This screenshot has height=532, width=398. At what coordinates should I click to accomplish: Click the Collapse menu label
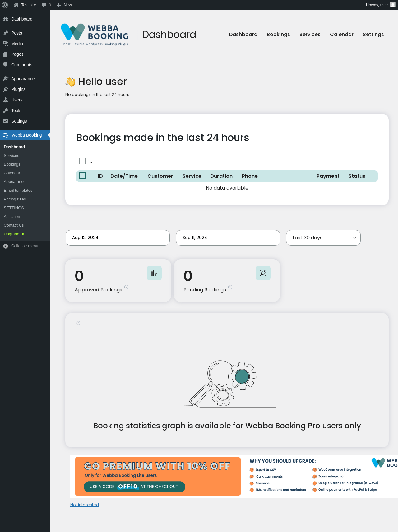[25, 246]
